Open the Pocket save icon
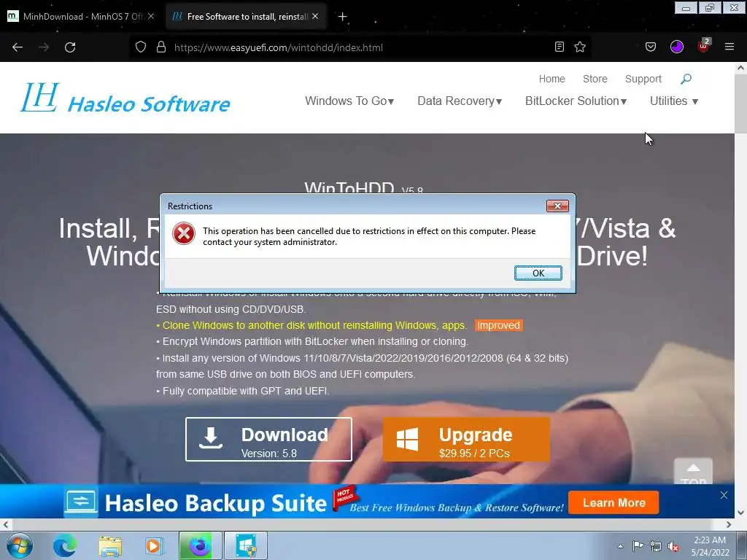Image resolution: width=747 pixels, height=560 pixels. point(651,47)
